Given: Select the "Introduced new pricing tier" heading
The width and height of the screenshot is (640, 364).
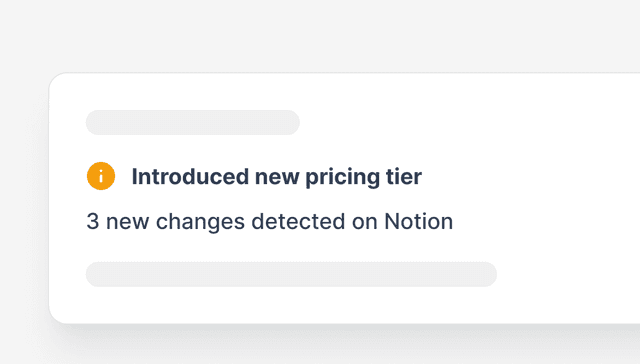Looking at the screenshot, I should pos(276,177).
